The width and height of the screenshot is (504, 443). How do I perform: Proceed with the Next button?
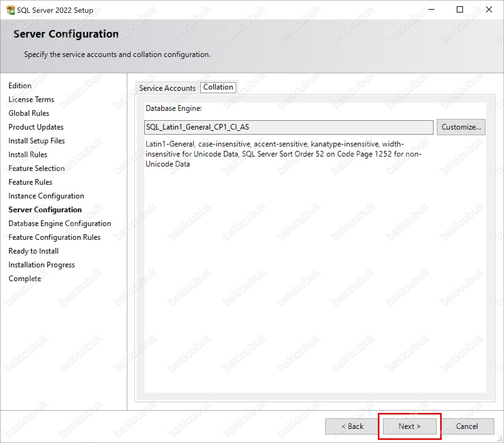click(x=409, y=426)
